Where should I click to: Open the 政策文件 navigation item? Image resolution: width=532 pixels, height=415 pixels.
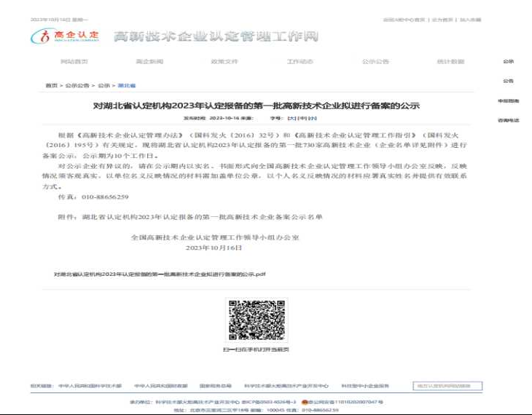[224, 62]
